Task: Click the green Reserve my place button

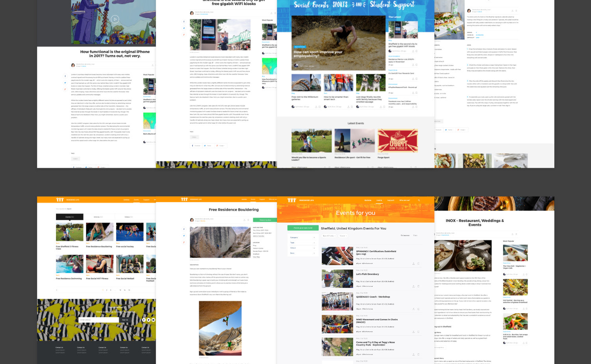Action: 265,220
